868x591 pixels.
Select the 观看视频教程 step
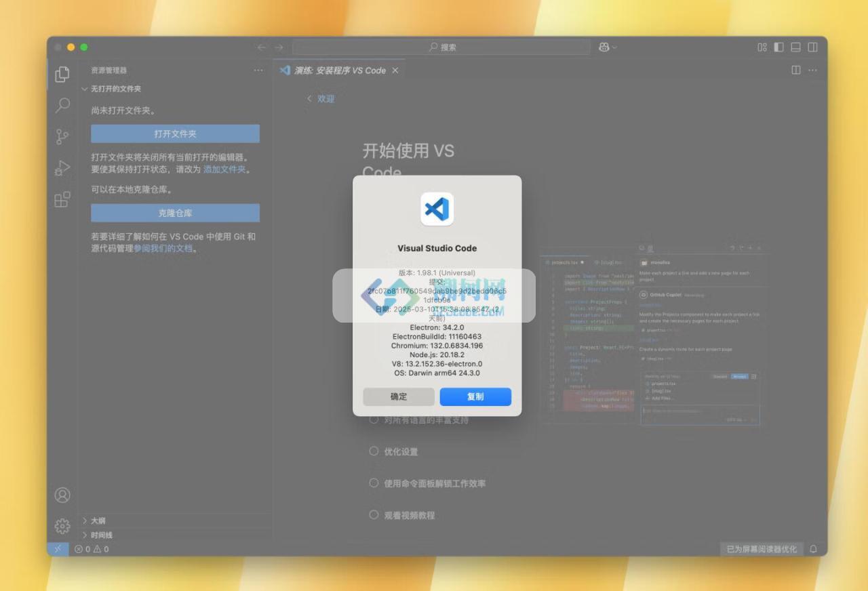click(401, 515)
